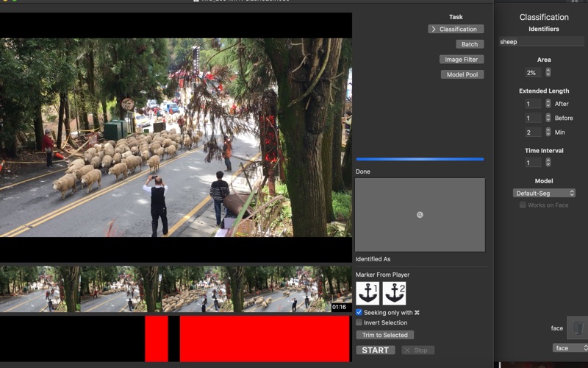
Task: Open the Image Filter task
Action: click(462, 60)
